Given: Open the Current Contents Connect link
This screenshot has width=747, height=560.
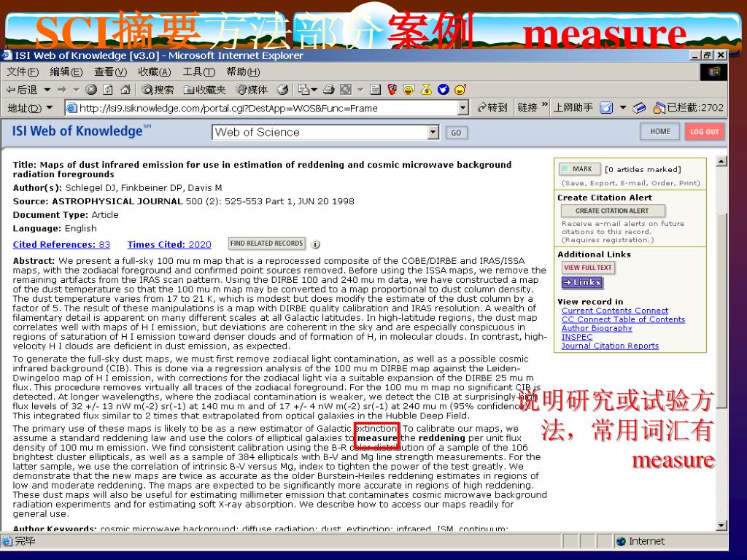Looking at the screenshot, I should 614,311.
